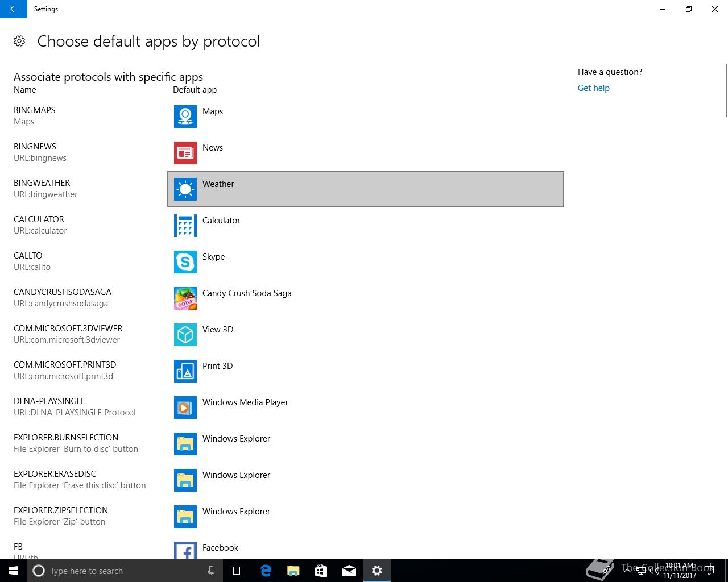Click the View 3D cube icon

pyautogui.click(x=185, y=335)
